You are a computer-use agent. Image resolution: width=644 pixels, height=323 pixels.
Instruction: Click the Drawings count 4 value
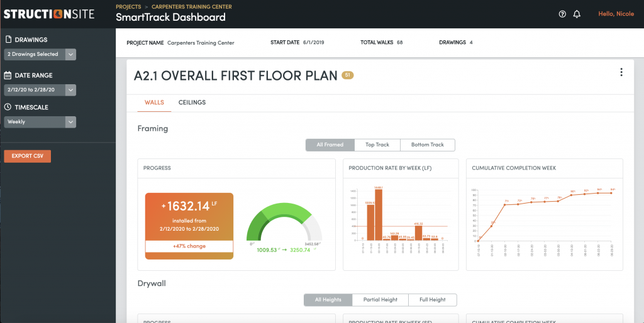[x=471, y=42]
